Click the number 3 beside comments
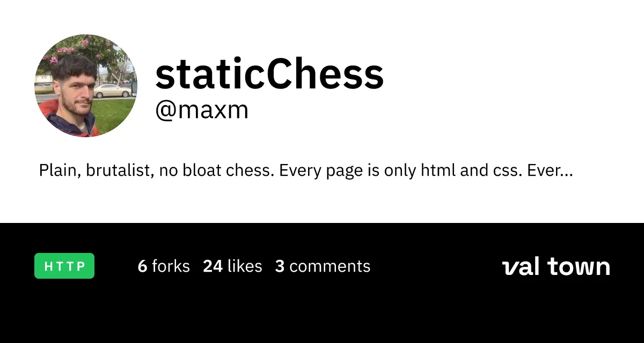This screenshot has height=343, width=644. point(280,266)
